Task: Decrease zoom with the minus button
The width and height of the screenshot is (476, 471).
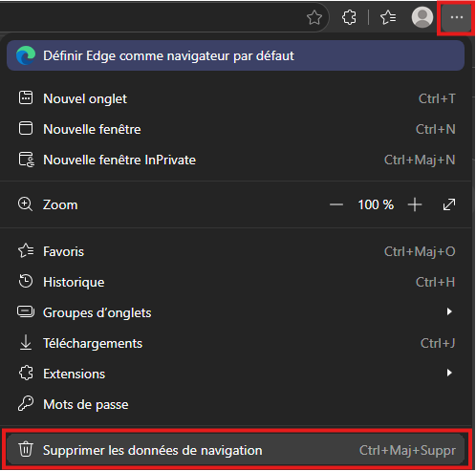Action: (336, 204)
